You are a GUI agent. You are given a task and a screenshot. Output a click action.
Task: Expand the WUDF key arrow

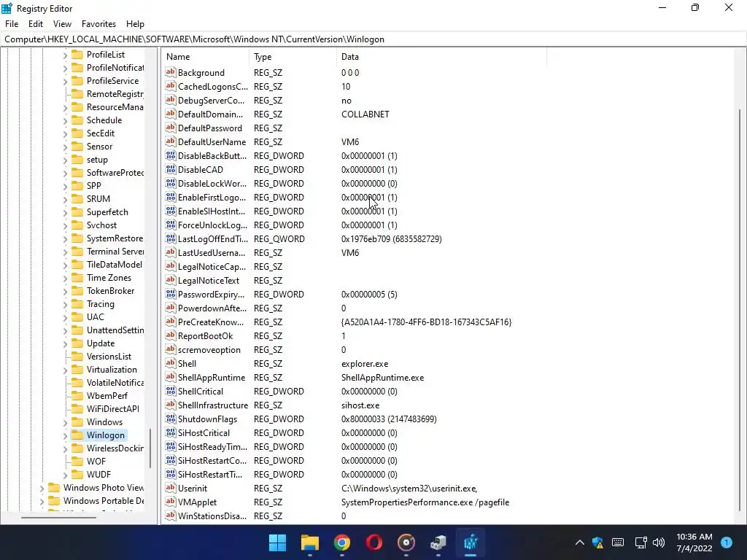click(x=65, y=475)
